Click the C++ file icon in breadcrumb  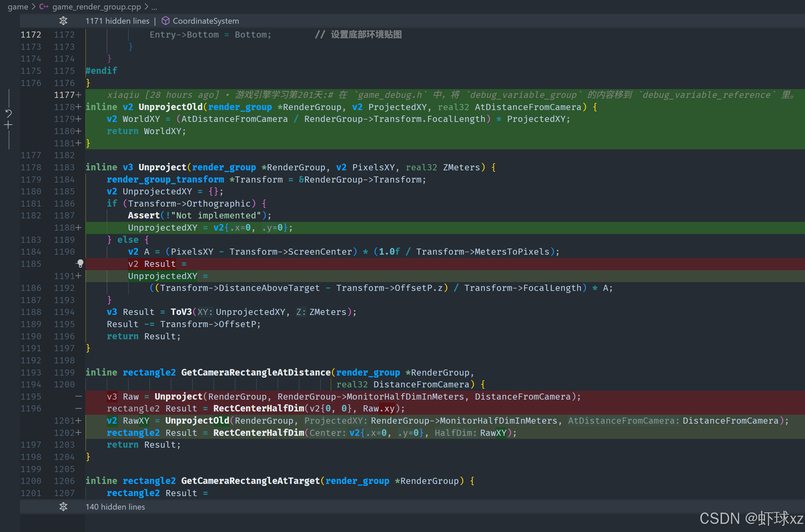pyautogui.click(x=43, y=6)
